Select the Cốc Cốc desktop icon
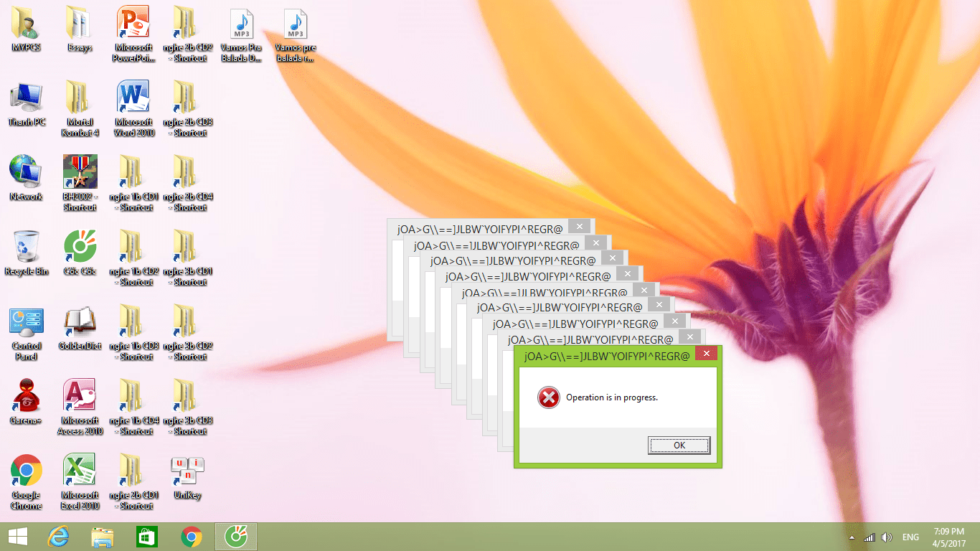 pos(80,247)
